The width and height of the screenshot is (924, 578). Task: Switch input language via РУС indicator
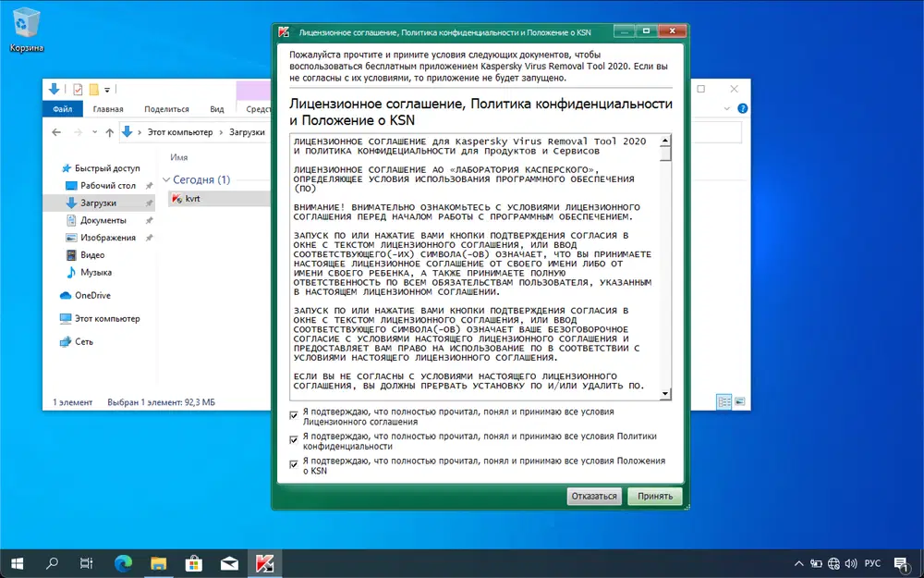point(872,564)
